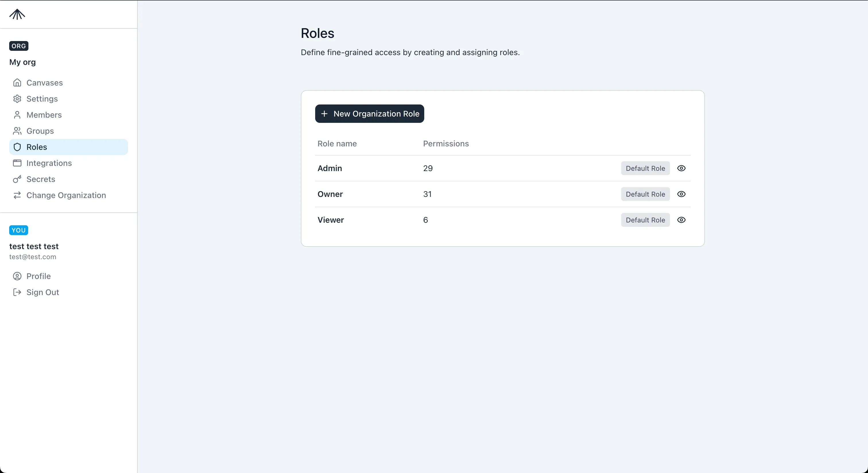Click the Change Organization arrows icon
This screenshot has height=473, width=868.
pos(17,195)
